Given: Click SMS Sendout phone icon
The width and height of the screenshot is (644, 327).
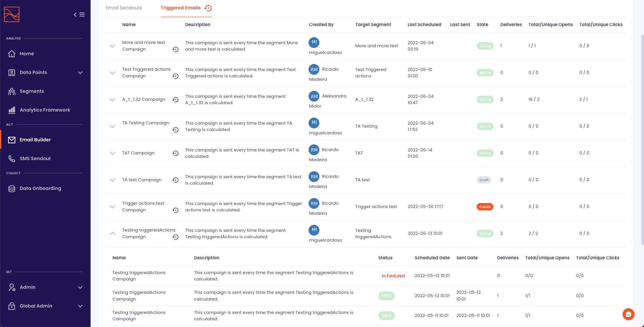Looking at the screenshot, I should click(12, 158).
